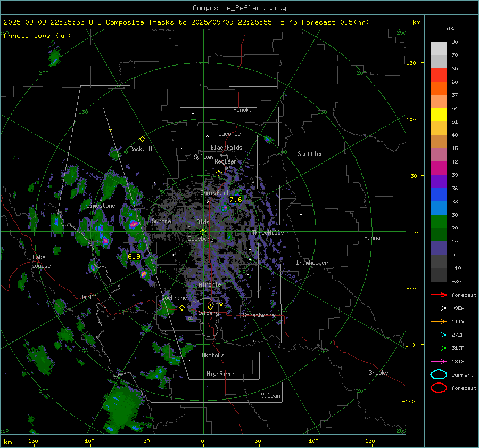Click the Blackfalds label

[226, 148]
